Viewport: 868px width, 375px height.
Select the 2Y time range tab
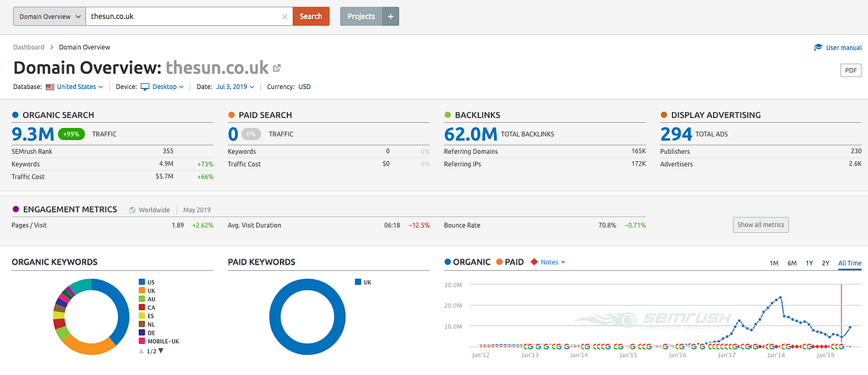(x=825, y=263)
